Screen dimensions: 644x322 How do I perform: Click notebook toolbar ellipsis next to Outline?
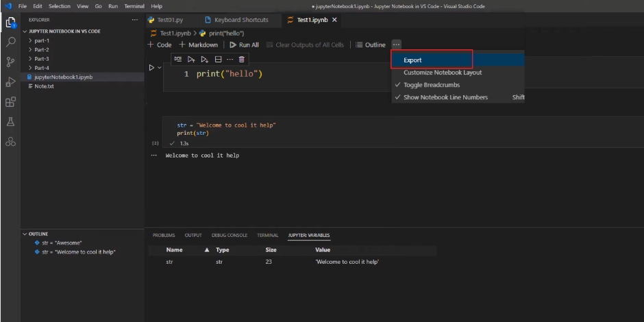pos(396,45)
